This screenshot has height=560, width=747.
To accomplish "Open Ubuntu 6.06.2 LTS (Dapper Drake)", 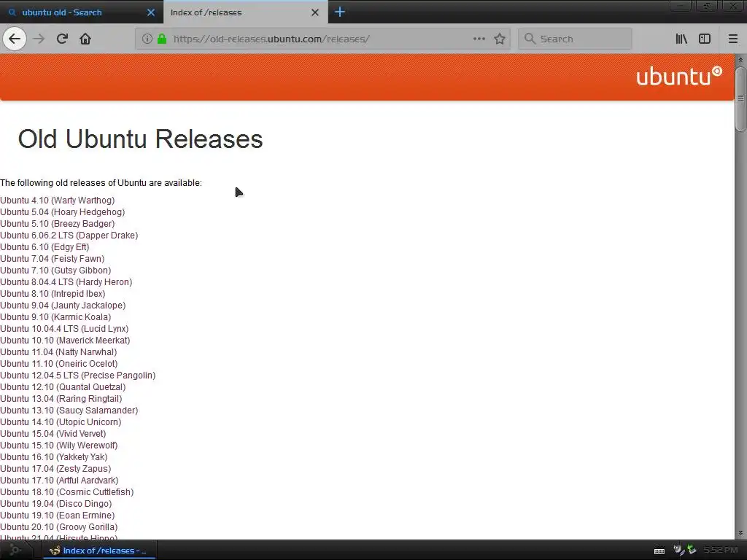I will (x=69, y=236).
